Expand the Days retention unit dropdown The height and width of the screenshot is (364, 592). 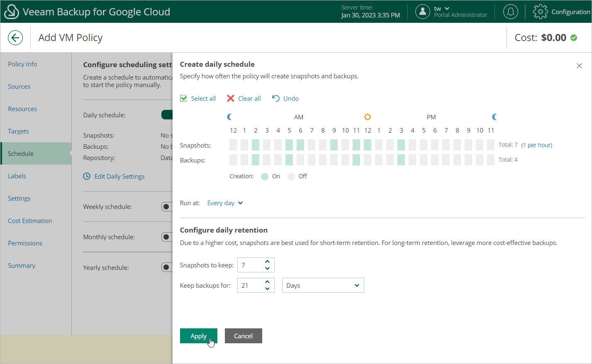[323, 285]
